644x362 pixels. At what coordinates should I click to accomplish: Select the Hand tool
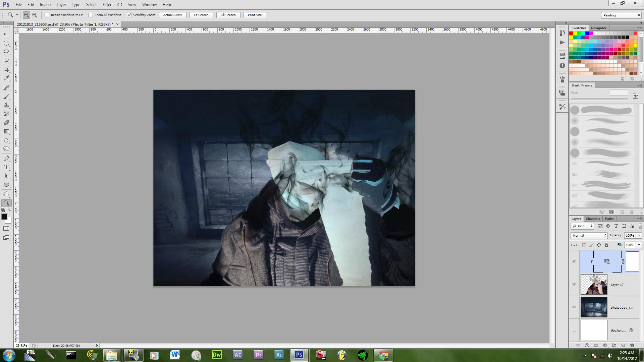pos(6,194)
